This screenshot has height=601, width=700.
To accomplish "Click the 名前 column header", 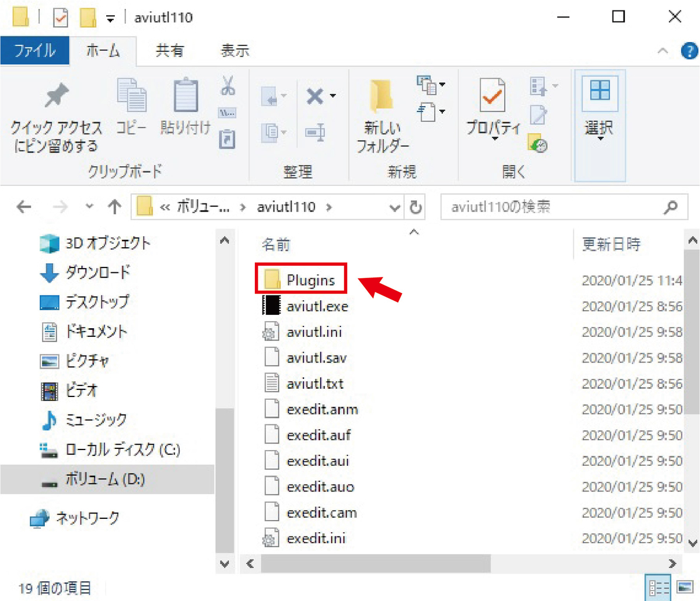I will pos(276,245).
